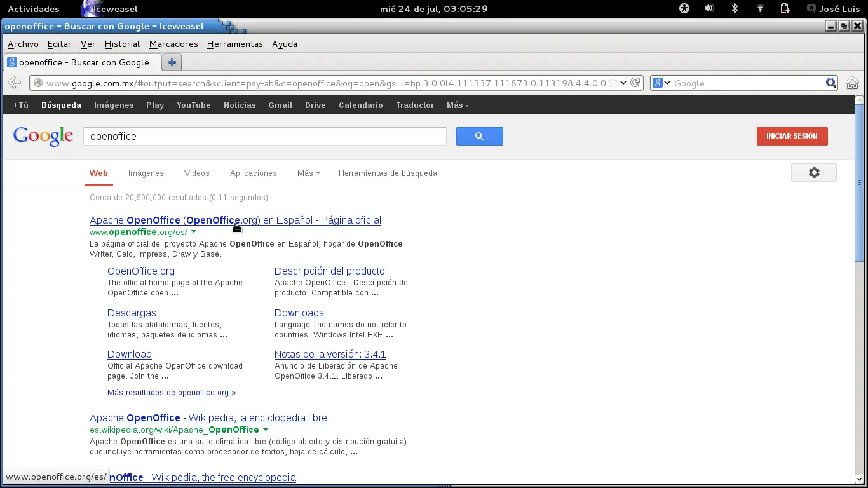Click the battery status icon
The width and height of the screenshot is (868, 488).
[785, 9]
